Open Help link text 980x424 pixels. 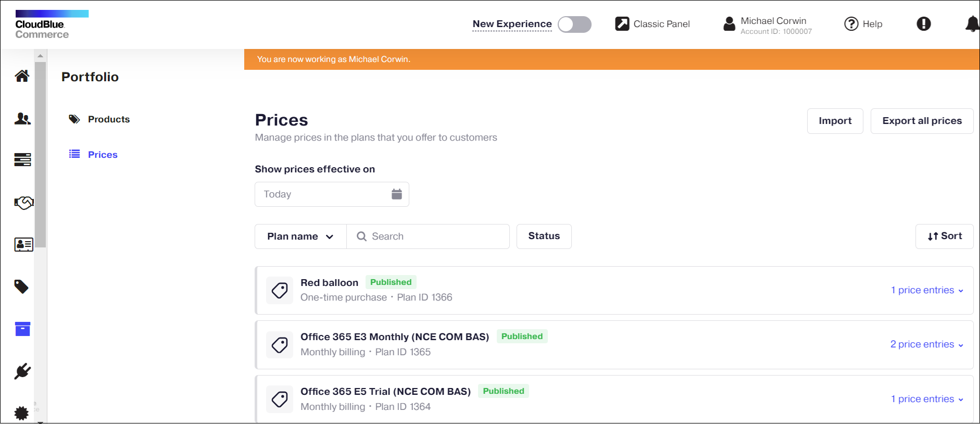(872, 24)
